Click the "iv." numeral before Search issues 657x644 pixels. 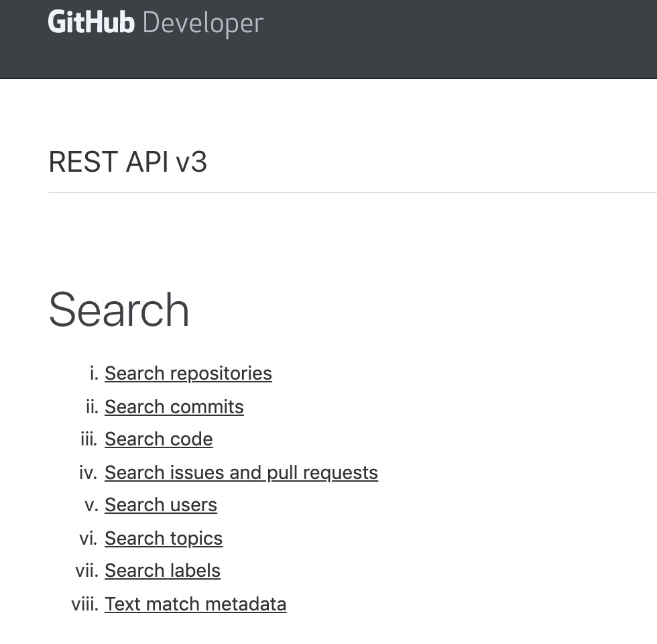88,472
